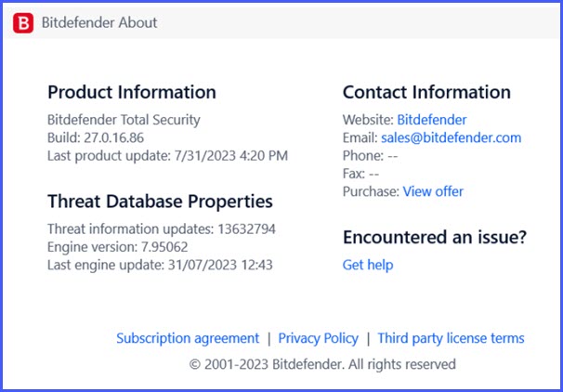
Task: Select the Threat information updates line
Action: pos(162,229)
